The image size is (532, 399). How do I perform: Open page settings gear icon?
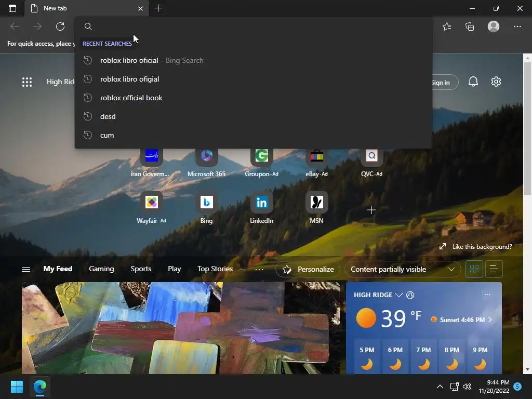tap(496, 82)
